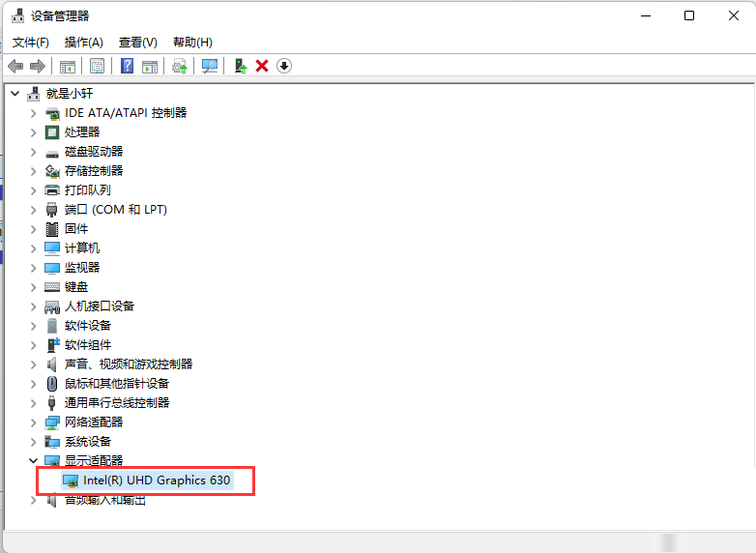This screenshot has width=756, height=553.
Task: Toggle the action pane toolbar icon
Action: (x=150, y=66)
